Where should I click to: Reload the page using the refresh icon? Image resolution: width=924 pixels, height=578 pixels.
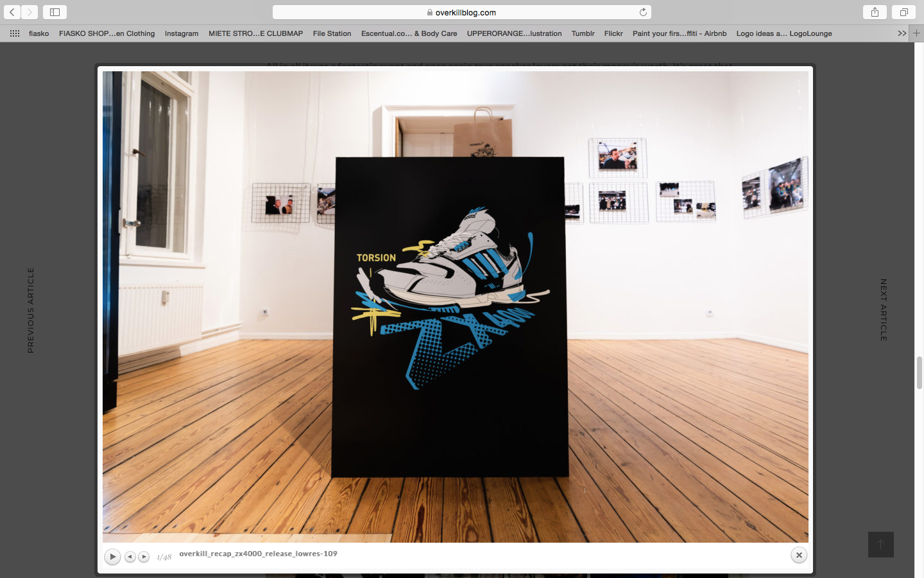(643, 12)
